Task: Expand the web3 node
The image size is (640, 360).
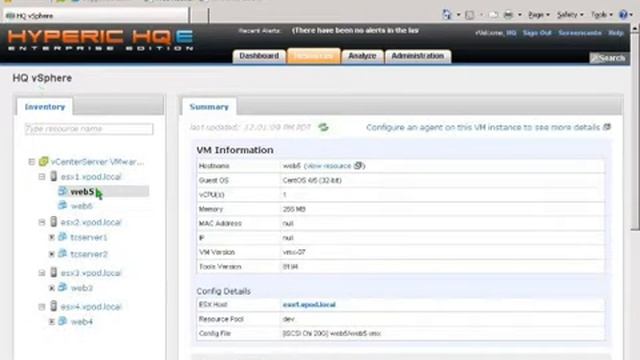Action: click(52, 288)
